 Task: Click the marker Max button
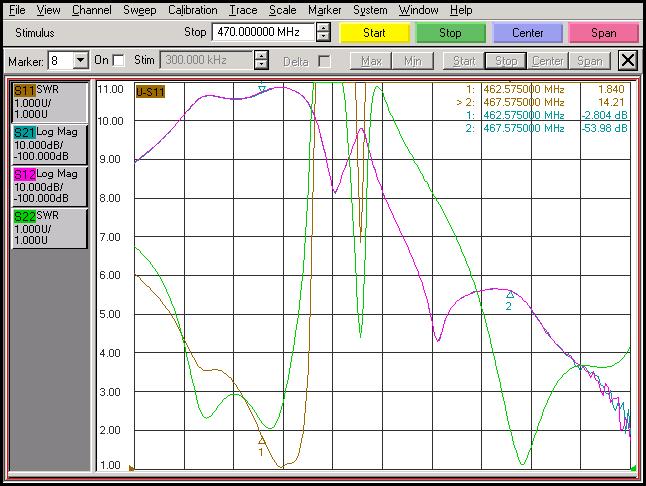point(371,61)
